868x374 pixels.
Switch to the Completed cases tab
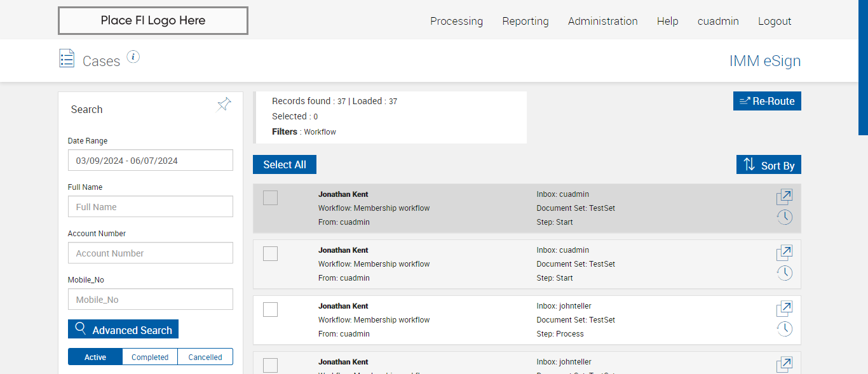150,357
